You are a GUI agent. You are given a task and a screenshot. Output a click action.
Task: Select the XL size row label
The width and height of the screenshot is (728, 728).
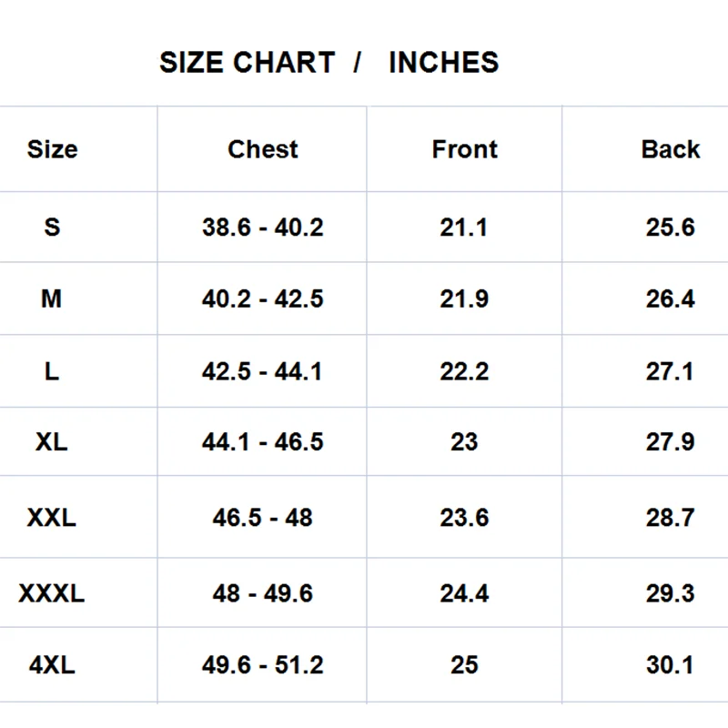tap(52, 442)
